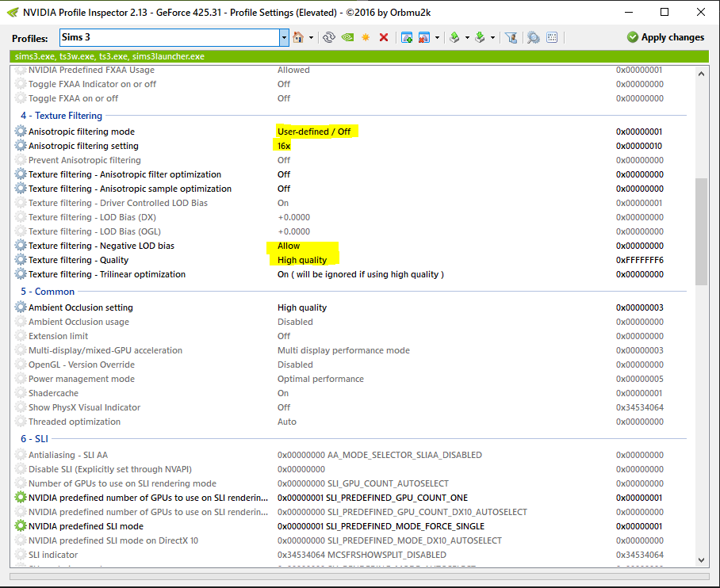Select the OpenGL - Version Override row
This screenshot has width=720, height=588.
[x=351, y=365]
